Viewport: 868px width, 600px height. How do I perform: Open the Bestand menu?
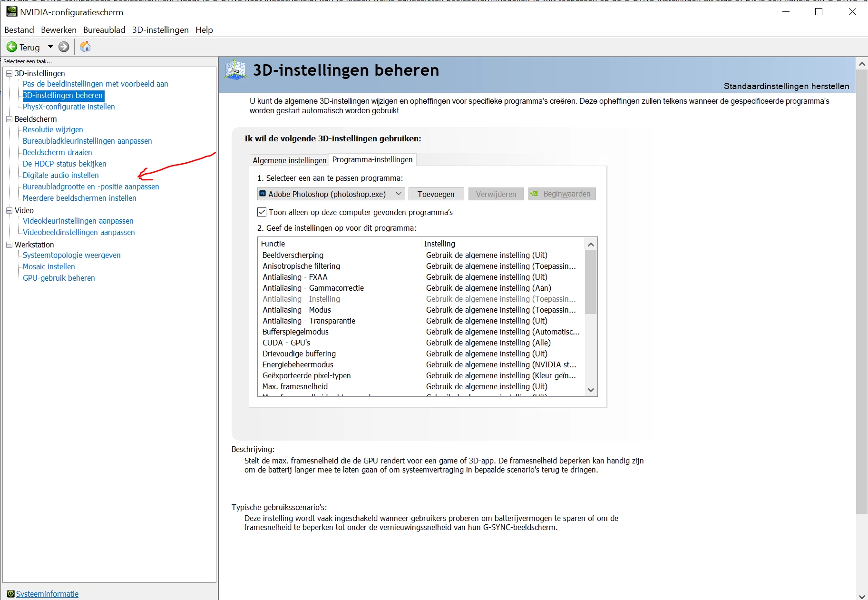19,30
